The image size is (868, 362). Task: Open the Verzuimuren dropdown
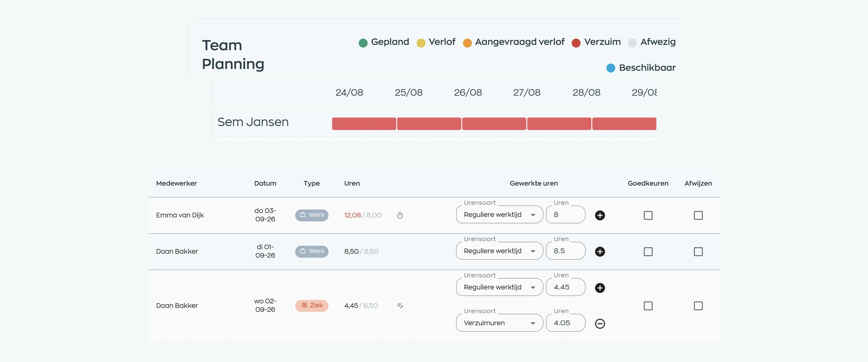pos(500,323)
